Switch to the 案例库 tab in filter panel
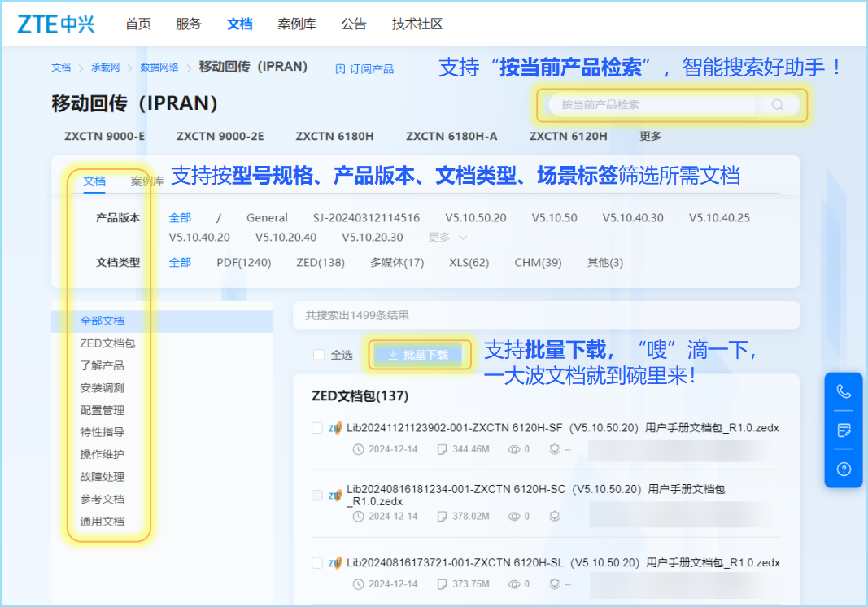 click(147, 181)
